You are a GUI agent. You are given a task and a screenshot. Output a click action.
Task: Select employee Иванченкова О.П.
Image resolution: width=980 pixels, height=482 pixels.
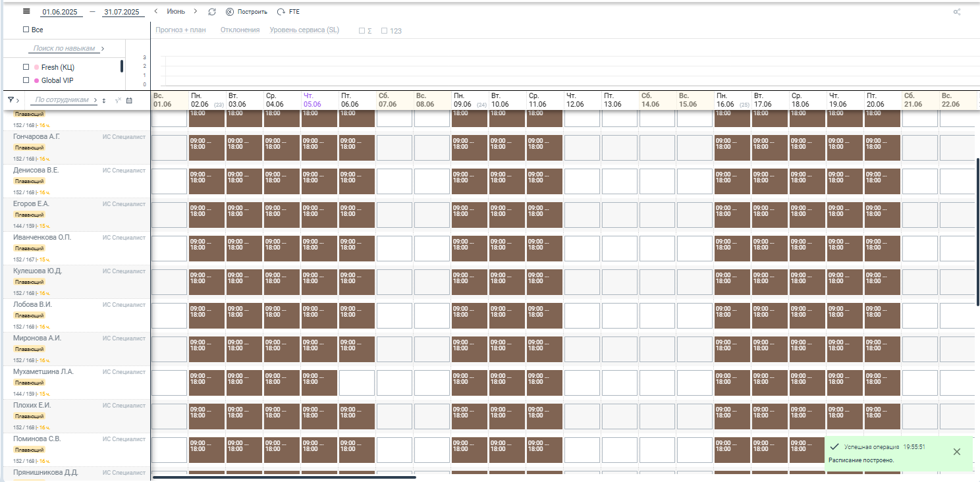42,237
